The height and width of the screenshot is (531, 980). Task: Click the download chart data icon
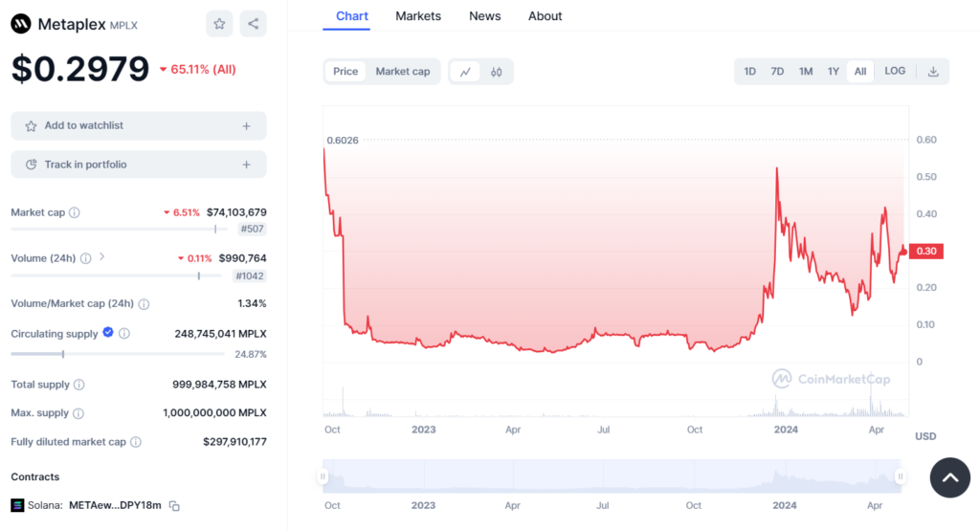coord(933,72)
